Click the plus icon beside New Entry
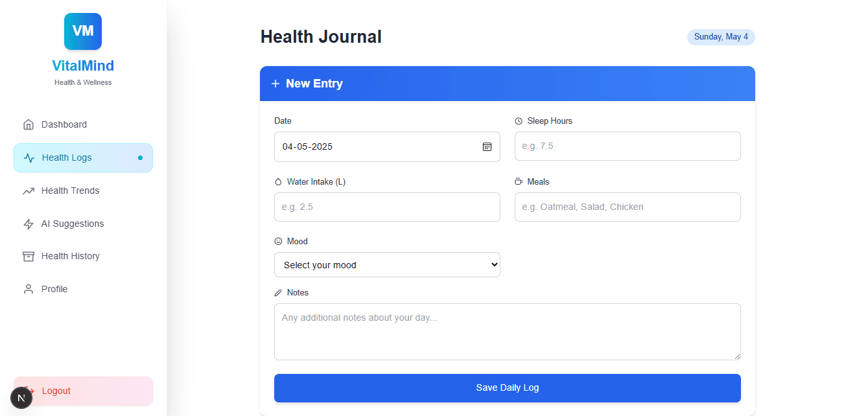868x416 pixels. (276, 84)
